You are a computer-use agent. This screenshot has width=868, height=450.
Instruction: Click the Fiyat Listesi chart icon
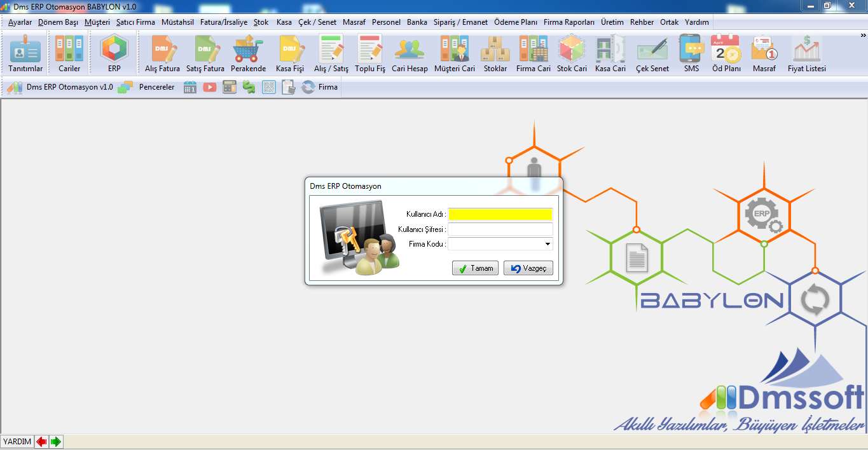coord(806,53)
